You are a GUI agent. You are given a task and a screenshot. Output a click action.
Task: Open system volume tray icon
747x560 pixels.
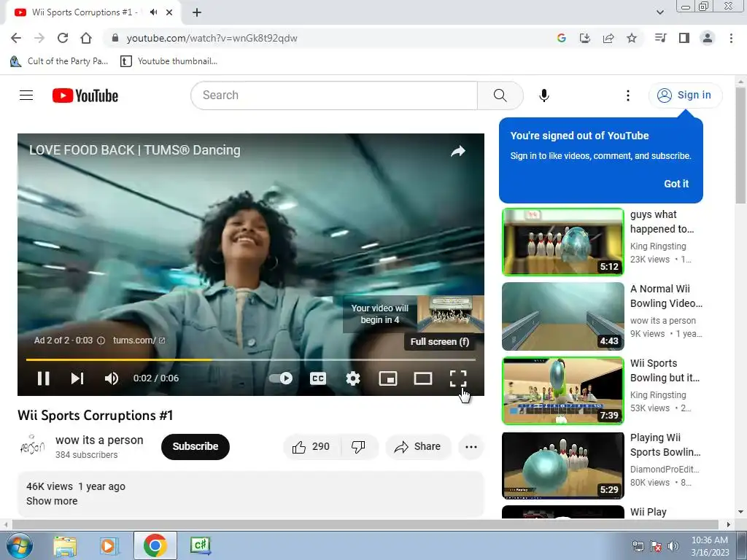673,546
